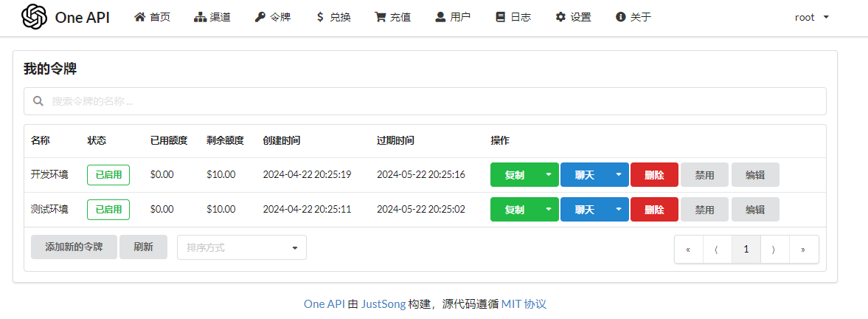Open the 日志 menu item
This screenshot has height=319, width=868.
(514, 17)
